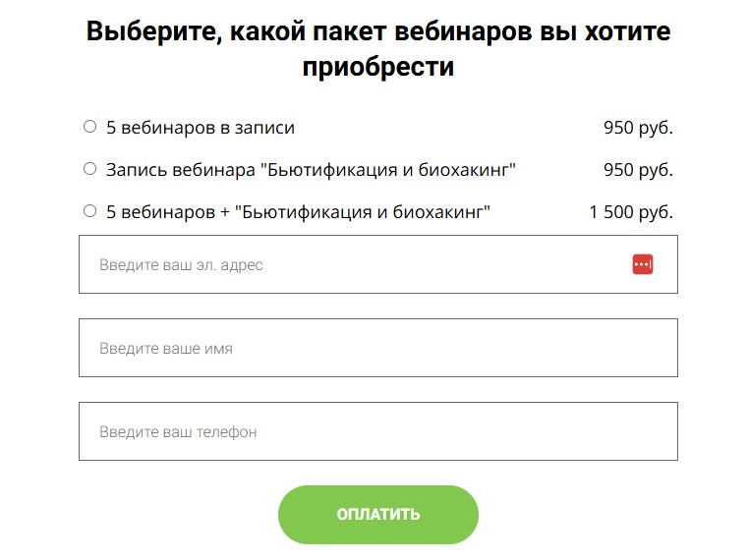Click the "Запись вебинара" option label text

311,170
